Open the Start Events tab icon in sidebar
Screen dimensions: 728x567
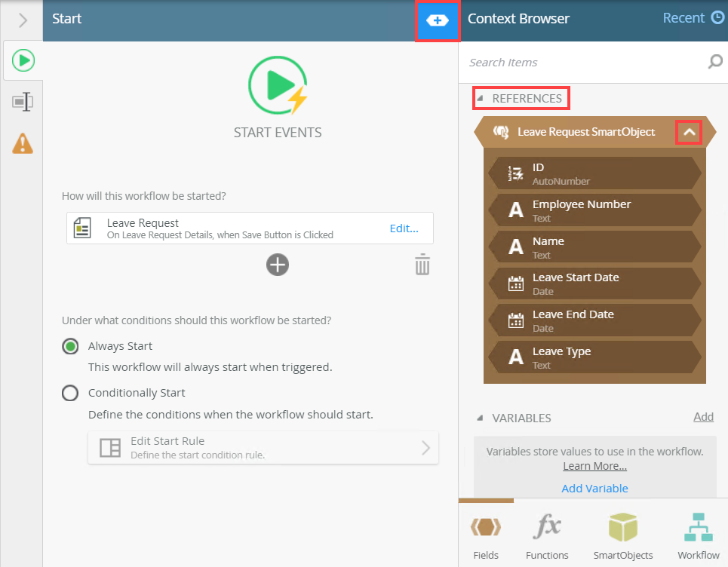tap(23, 60)
